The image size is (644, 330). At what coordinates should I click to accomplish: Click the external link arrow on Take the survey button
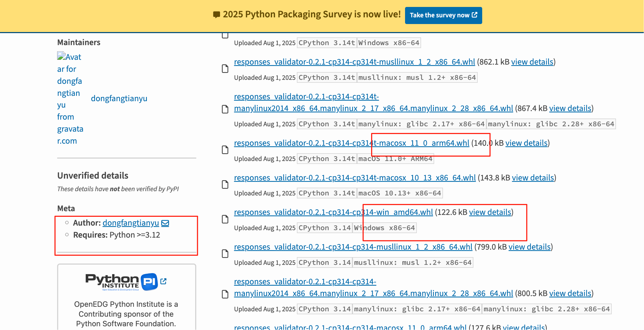tap(474, 15)
